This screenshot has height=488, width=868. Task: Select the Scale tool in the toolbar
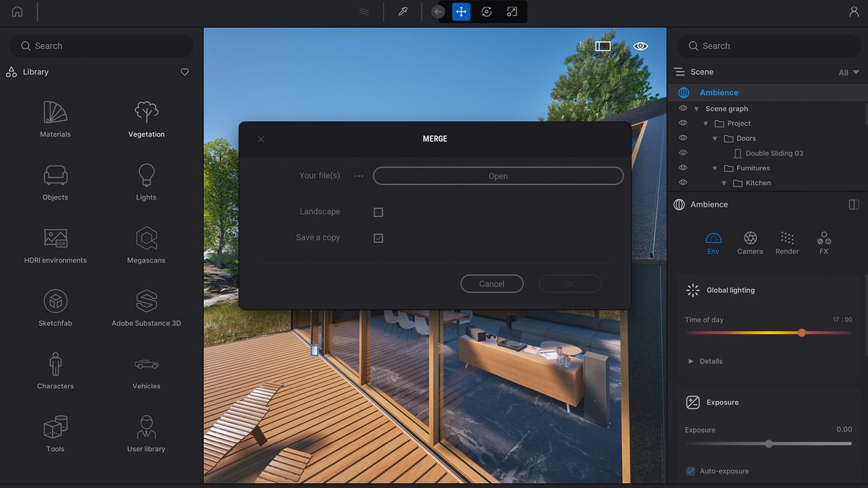512,12
